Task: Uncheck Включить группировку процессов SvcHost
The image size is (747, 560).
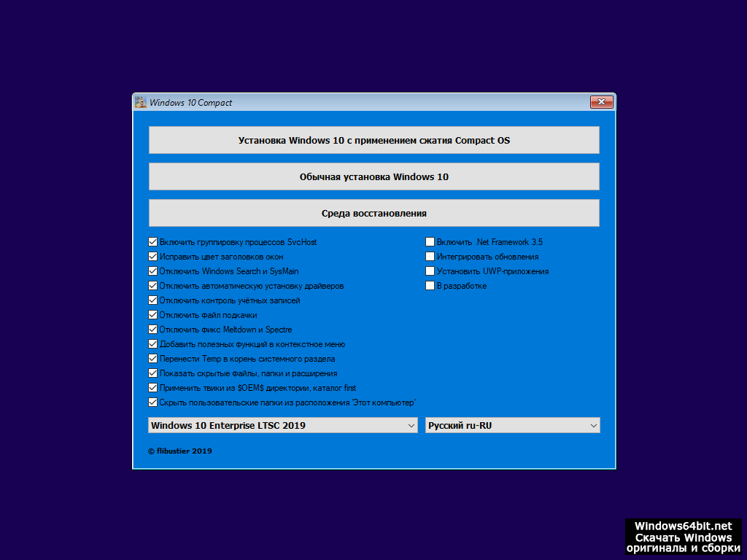Action: [153, 242]
